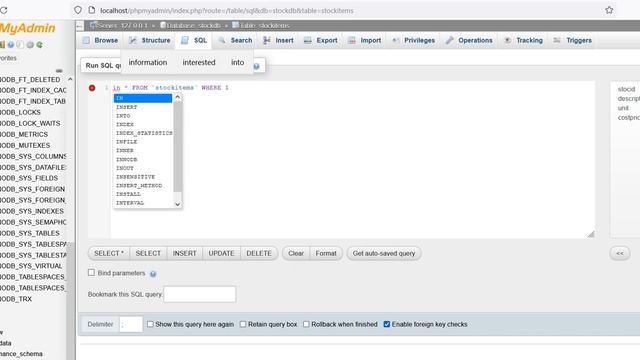Uncheck Enable foreign key checks
Screen dimensions: 640x360
pos(387,324)
